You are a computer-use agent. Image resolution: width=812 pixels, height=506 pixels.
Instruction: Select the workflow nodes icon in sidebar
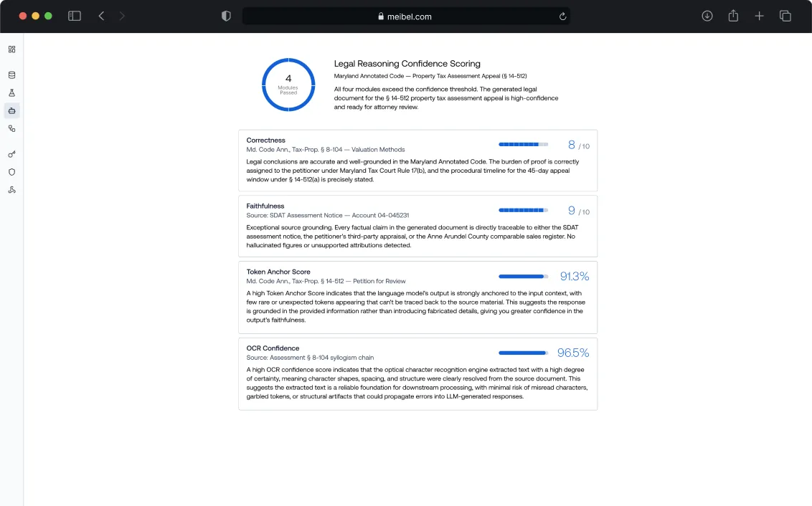tap(11, 128)
